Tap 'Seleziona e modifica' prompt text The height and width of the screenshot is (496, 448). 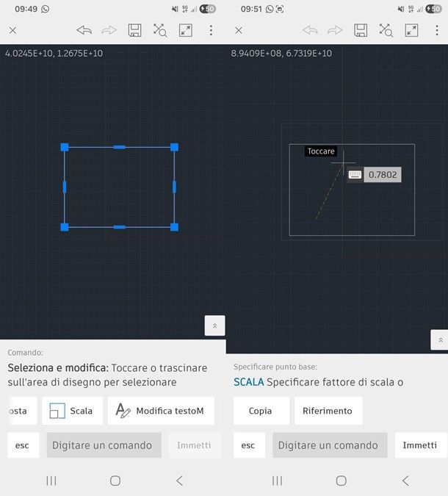[58, 368]
